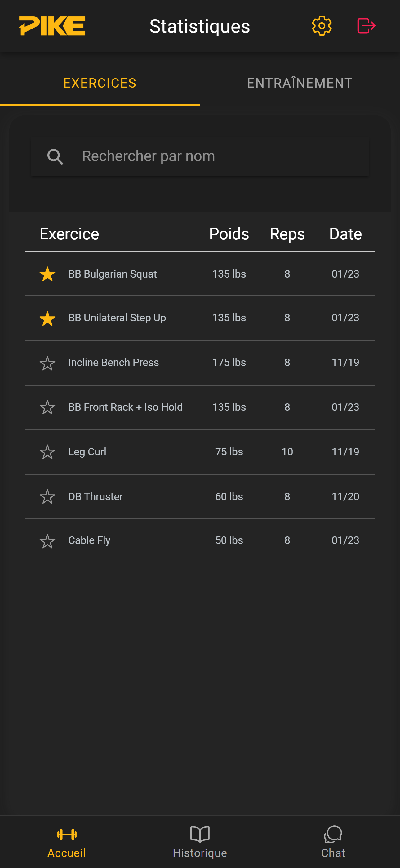Open settings gear icon
The width and height of the screenshot is (400, 868).
coord(322,26)
